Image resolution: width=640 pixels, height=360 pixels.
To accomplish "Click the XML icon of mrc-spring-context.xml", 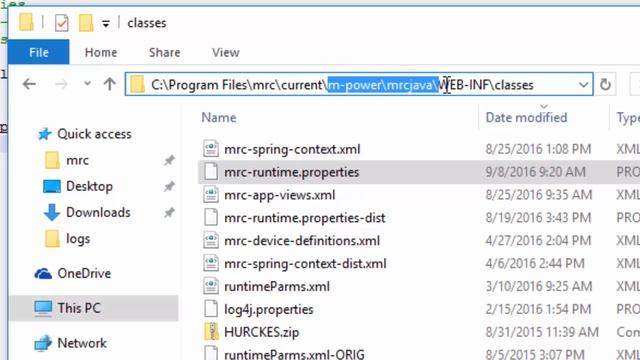I will (x=211, y=149).
